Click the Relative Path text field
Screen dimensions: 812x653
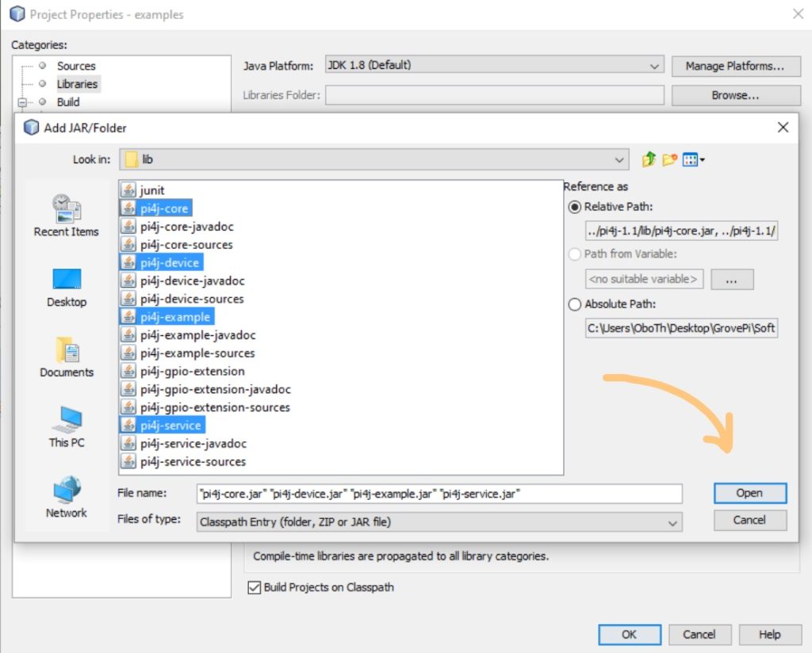[x=681, y=231]
